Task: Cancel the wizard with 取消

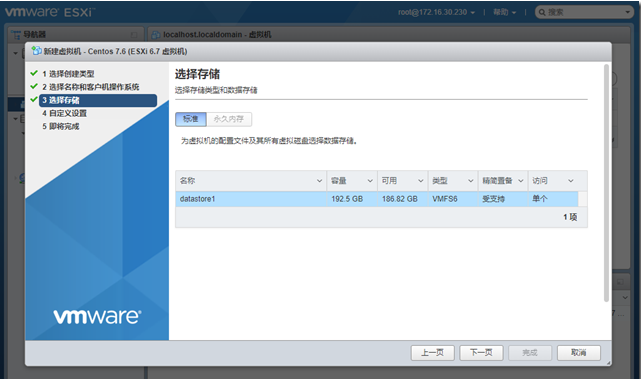Action: tap(578, 352)
